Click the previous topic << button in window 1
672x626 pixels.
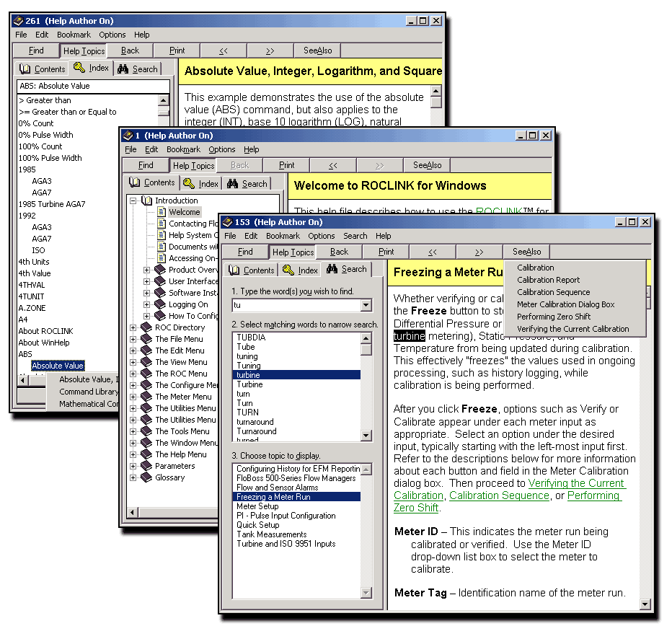tap(333, 165)
